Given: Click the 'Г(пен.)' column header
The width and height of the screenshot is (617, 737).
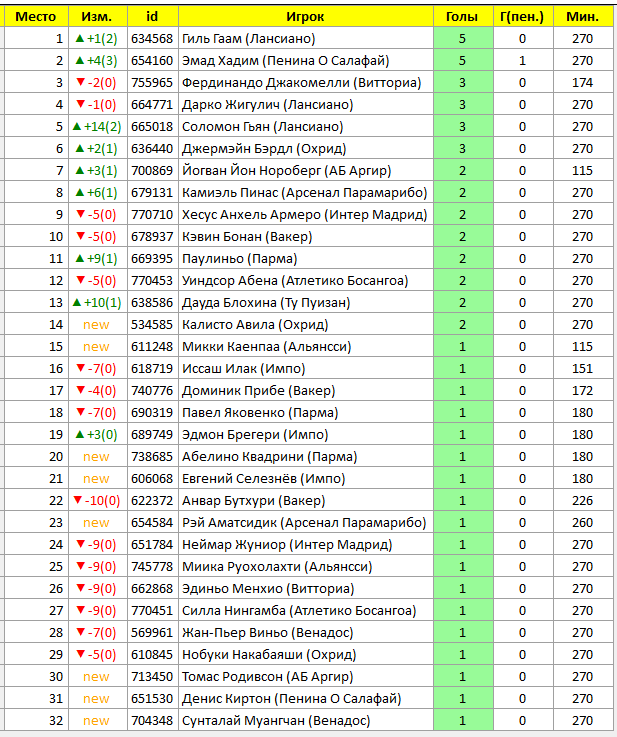Looking at the screenshot, I should tap(523, 17).
